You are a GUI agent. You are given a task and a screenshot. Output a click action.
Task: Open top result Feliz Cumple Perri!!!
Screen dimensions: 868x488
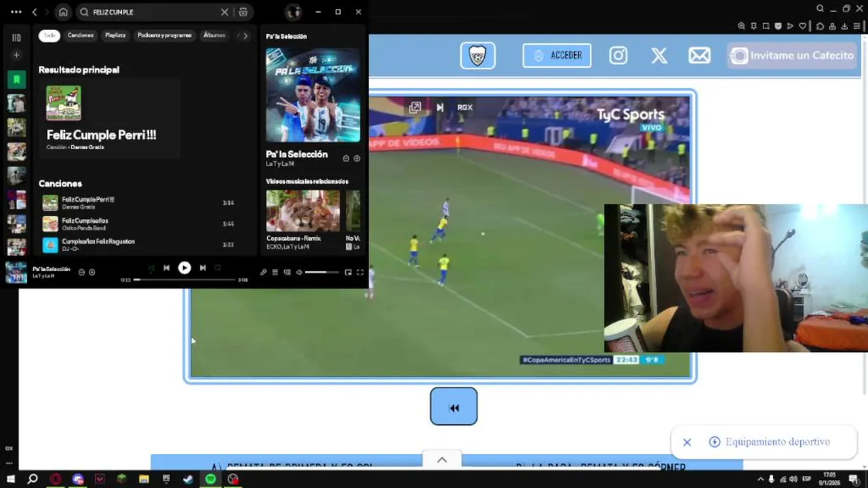click(109, 118)
